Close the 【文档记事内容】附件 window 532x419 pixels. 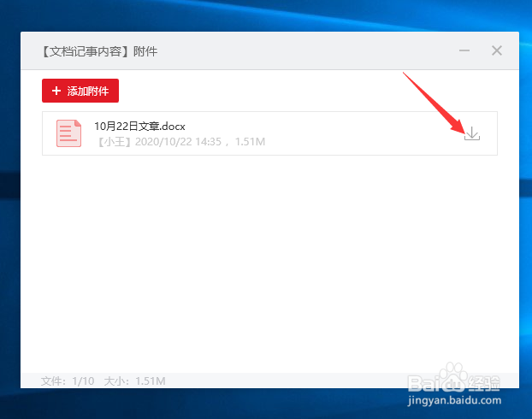point(497,50)
